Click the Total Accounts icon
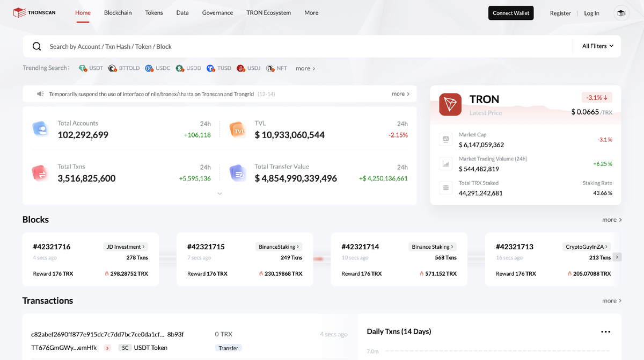Viewport: 644px width, 360px height. tap(41, 129)
